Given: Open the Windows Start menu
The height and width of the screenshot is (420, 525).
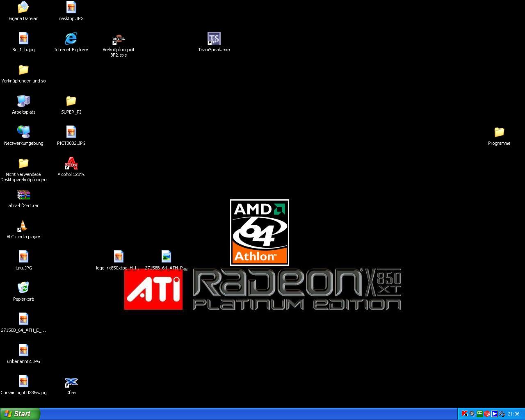Looking at the screenshot, I should [20, 414].
